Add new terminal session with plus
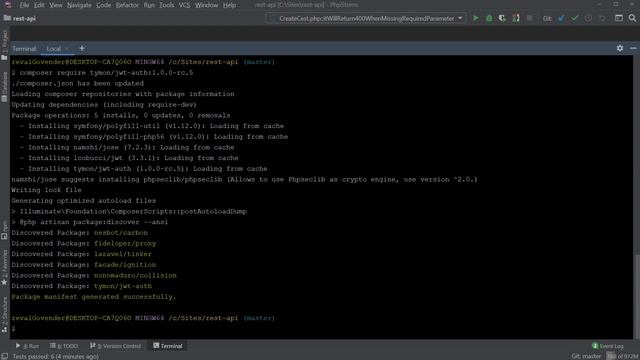The image size is (640, 360). [x=82, y=48]
